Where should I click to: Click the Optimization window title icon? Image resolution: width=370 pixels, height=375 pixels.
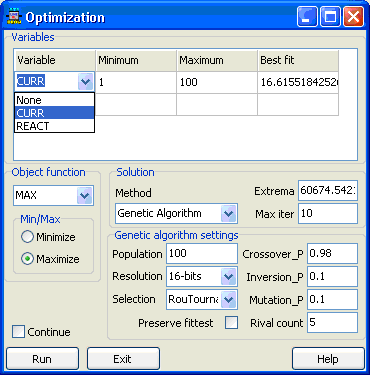click(x=14, y=17)
